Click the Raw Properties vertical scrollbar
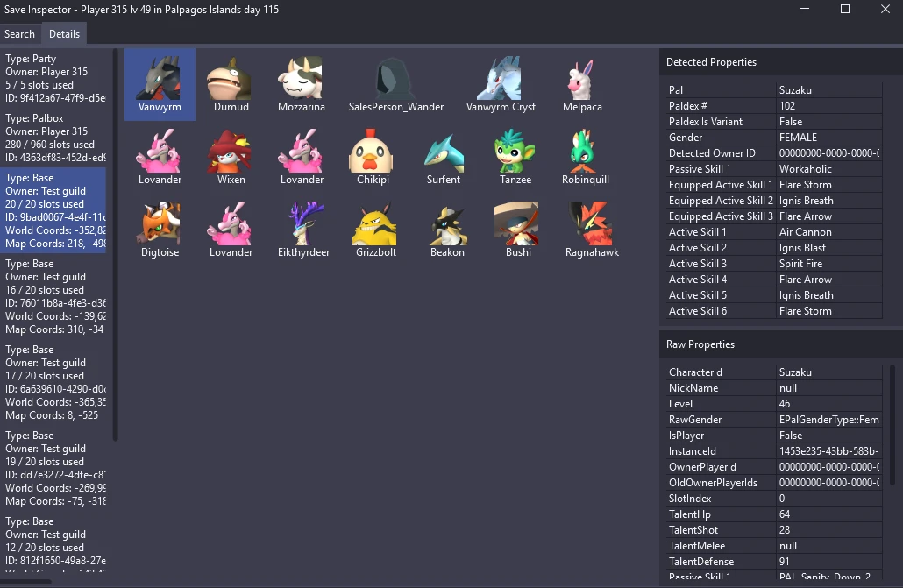This screenshot has height=588, width=903. tap(893, 424)
